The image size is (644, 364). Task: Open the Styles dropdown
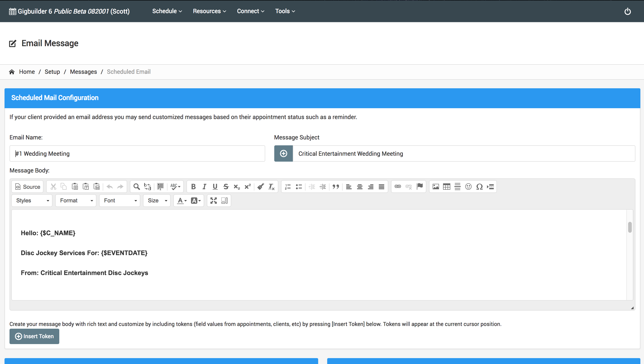pos(32,201)
